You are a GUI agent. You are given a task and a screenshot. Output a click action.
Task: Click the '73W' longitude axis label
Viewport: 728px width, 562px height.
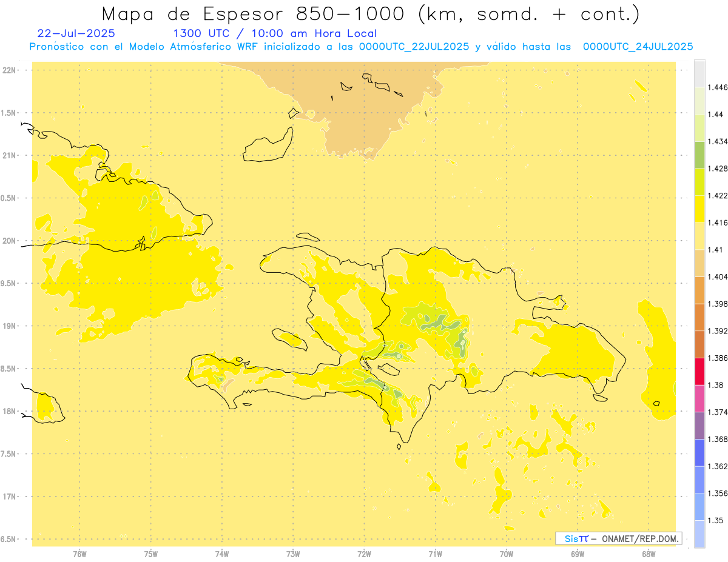[x=293, y=554]
